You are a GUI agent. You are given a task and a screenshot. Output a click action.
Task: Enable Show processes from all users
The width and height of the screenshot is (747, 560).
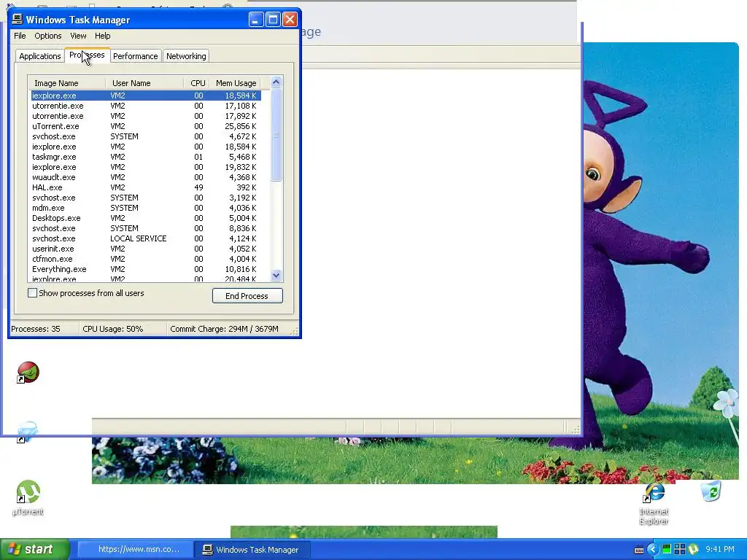[x=32, y=293]
